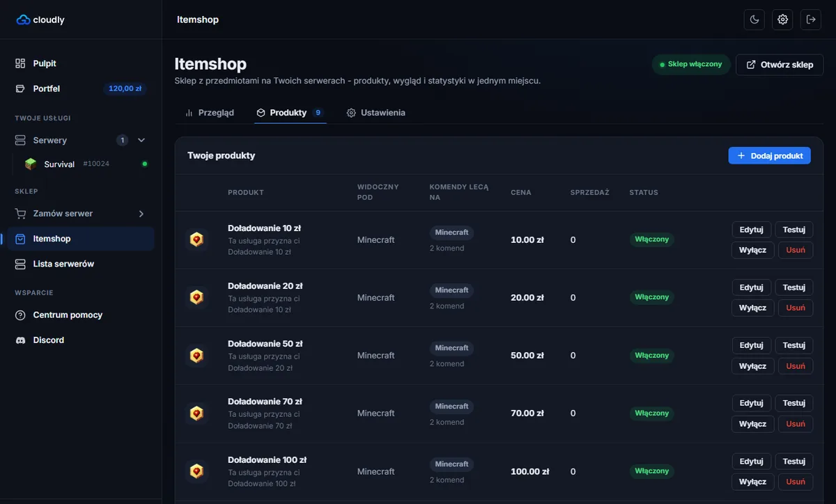Viewport: 836px width, 504px height.
Task: Select the Produkty tab
Action: (291, 112)
